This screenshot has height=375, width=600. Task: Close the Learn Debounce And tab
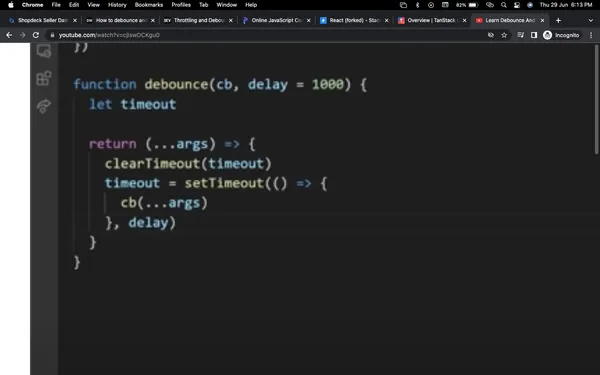pos(542,21)
